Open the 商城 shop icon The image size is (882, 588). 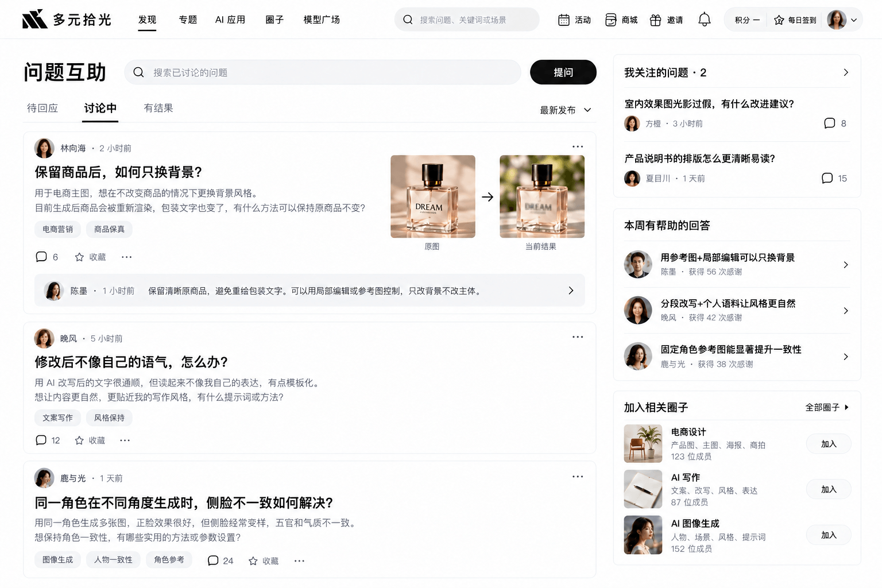tap(611, 20)
